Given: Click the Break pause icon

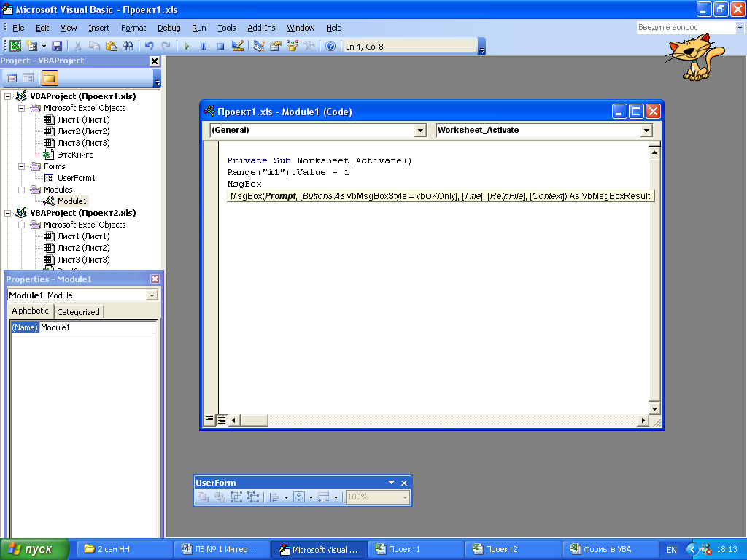Looking at the screenshot, I should pos(204,46).
